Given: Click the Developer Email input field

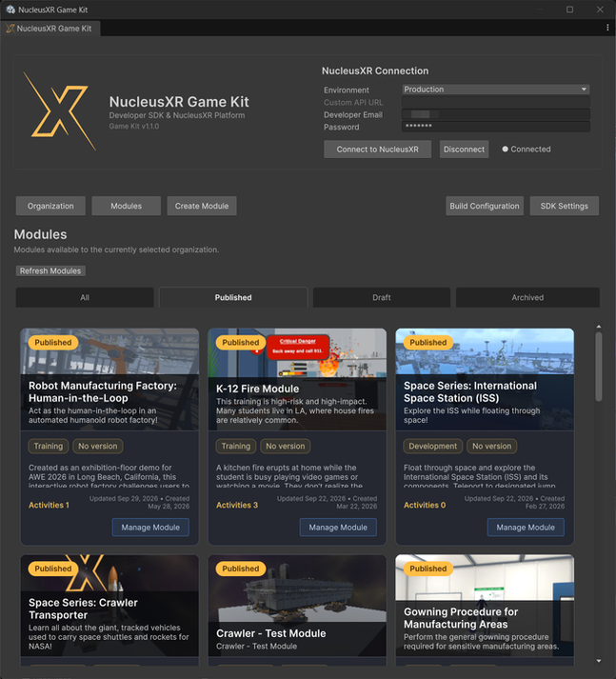Looking at the screenshot, I should tap(496, 114).
